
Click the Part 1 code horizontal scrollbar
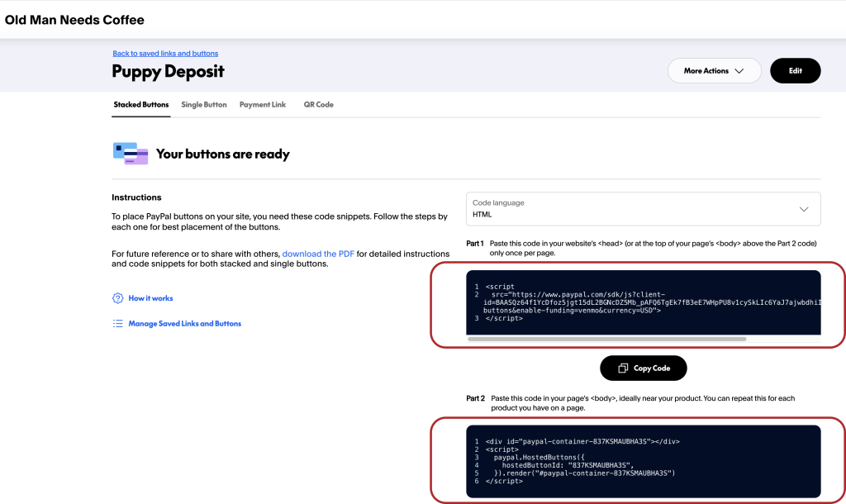click(606, 339)
